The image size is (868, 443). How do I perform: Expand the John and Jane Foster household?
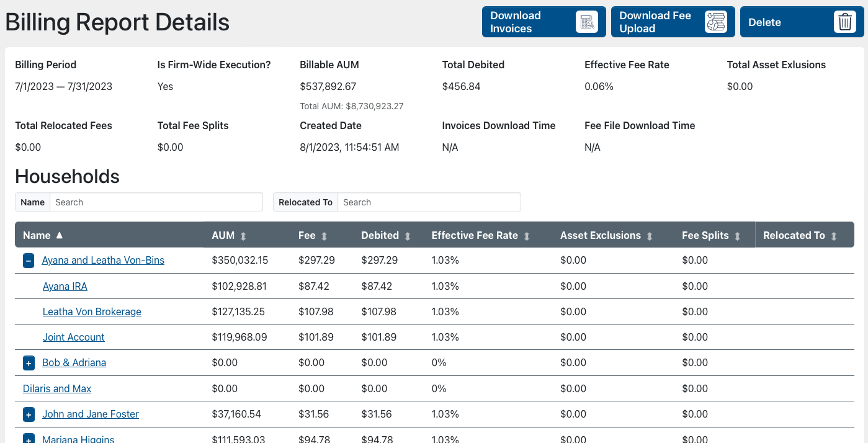(28, 414)
